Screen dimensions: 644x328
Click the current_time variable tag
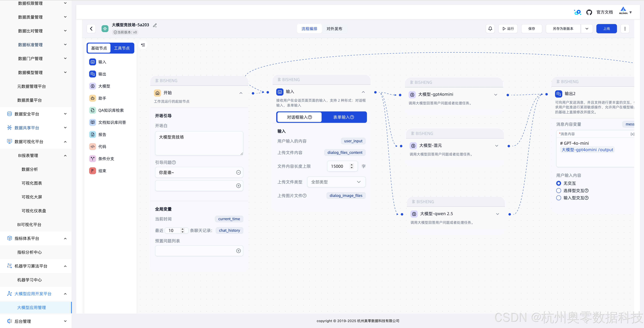point(229,219)
